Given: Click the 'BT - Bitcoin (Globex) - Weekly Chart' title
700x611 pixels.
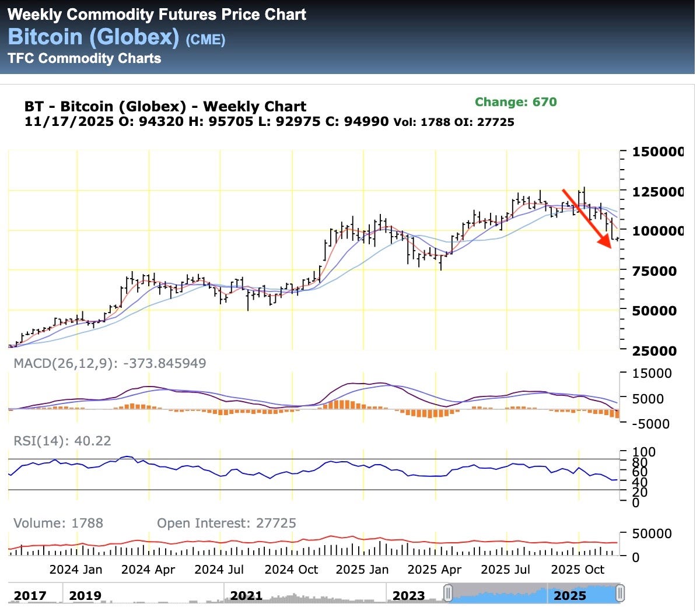Looking at the screenshot, I should click(x=165, y=107).
